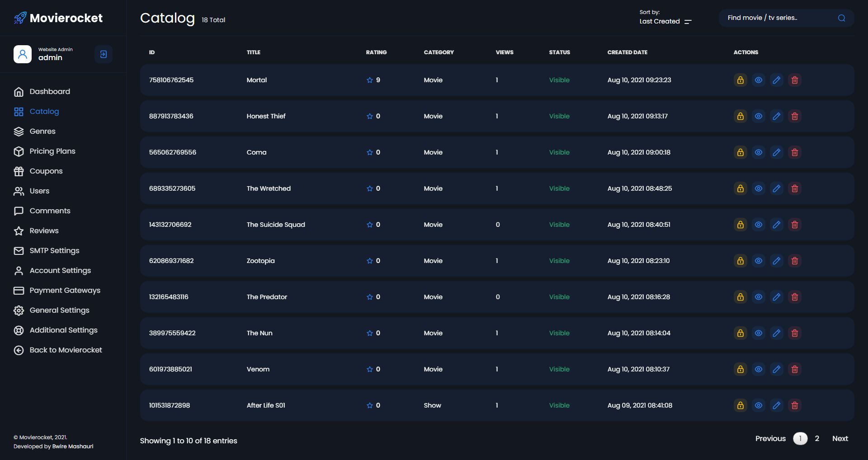Go to Pricing Plans section
The width and height of the screenshot is (868, 460).
pos(52,151)
